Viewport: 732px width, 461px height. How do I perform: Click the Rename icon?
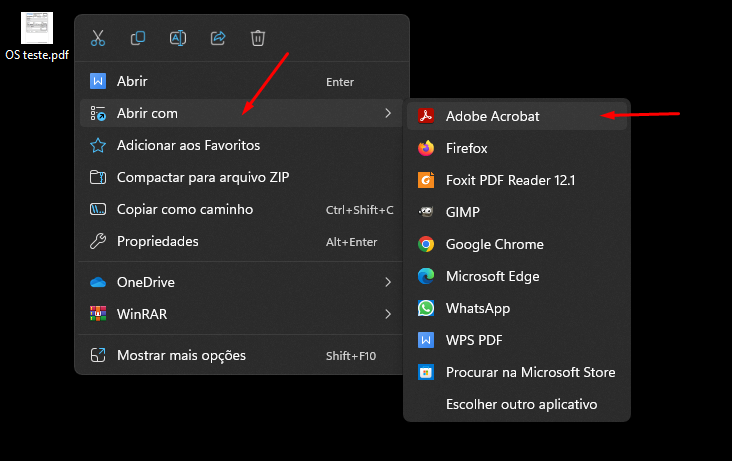[178, 38]
